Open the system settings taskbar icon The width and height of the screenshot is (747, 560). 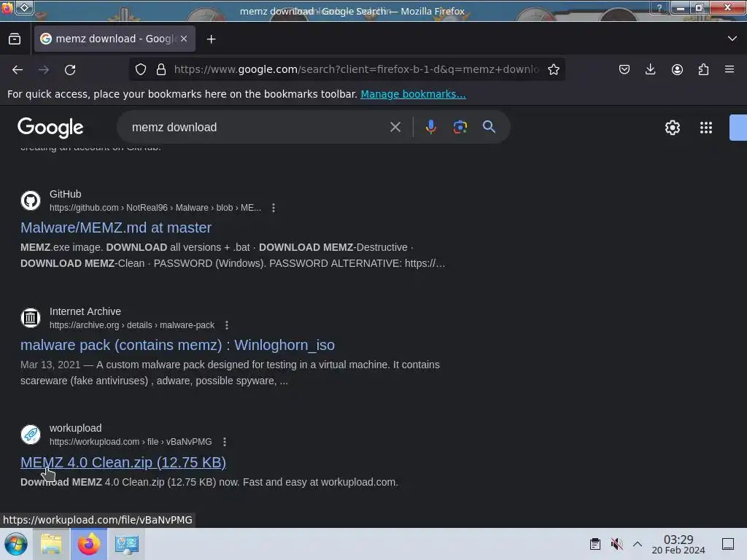click(127, 544)
